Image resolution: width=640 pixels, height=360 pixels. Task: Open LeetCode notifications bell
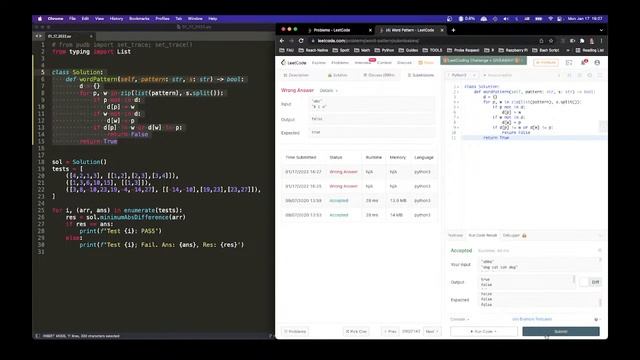[x=584, y=62]
